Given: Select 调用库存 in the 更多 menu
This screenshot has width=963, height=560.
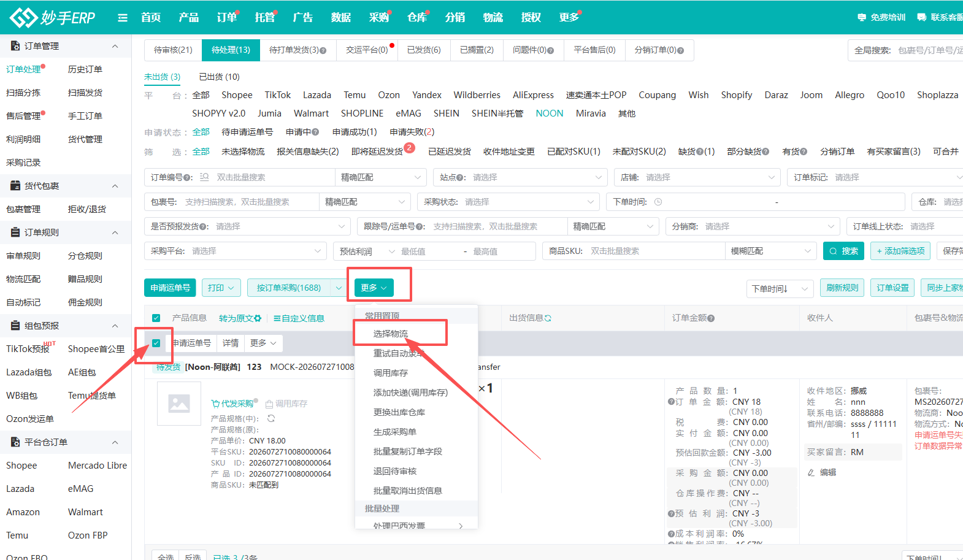Looking at the screenshot, I should coord(391,373).
